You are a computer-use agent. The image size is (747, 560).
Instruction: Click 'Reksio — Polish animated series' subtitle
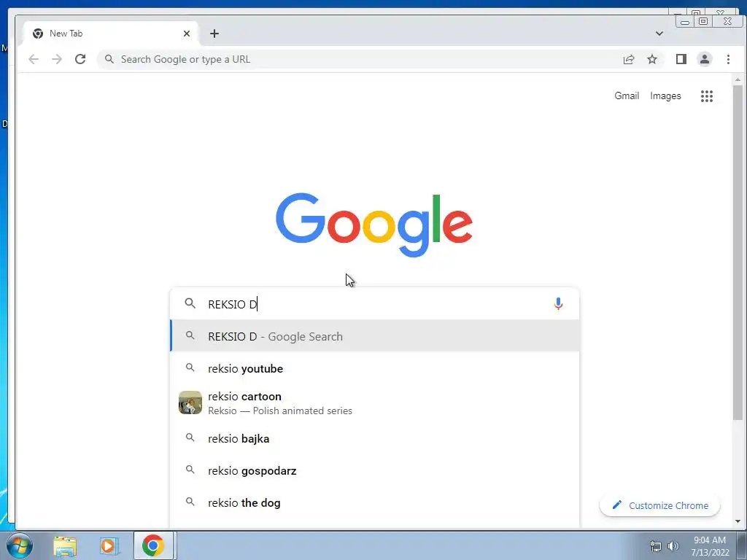coord(280,411)
